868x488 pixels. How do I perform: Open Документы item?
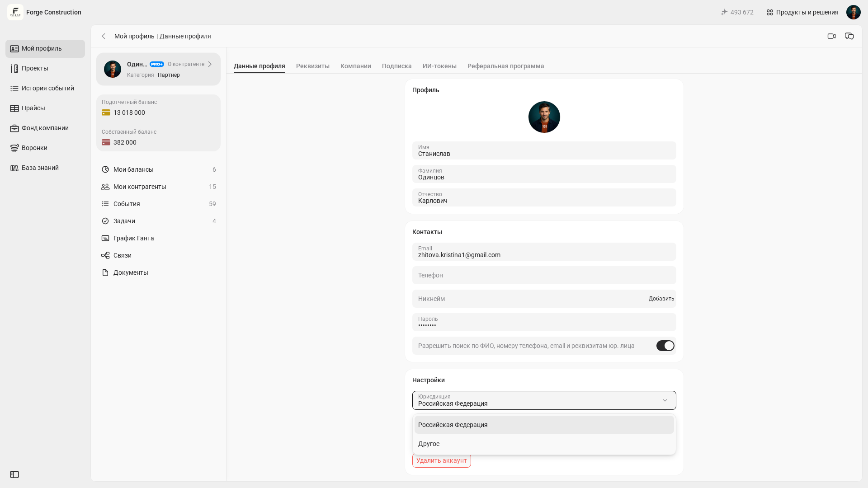click(x=158, y=272)
